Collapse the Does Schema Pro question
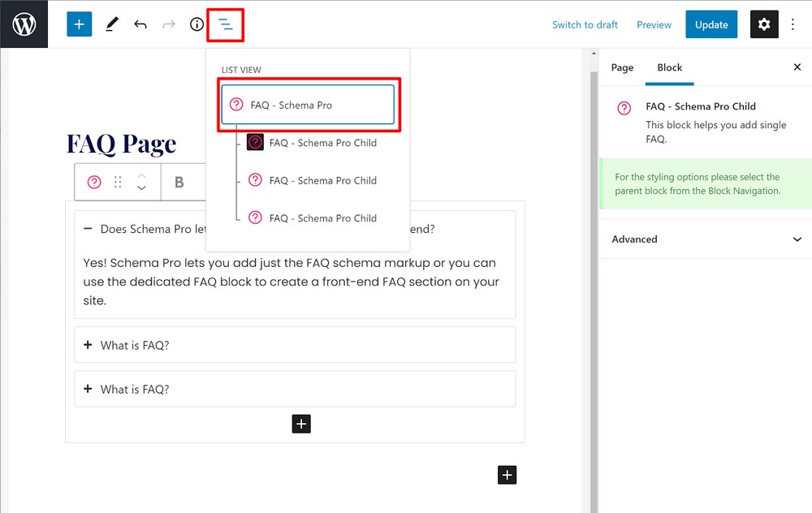This screenshot has height=513, width=812. (x=88, y=228)
